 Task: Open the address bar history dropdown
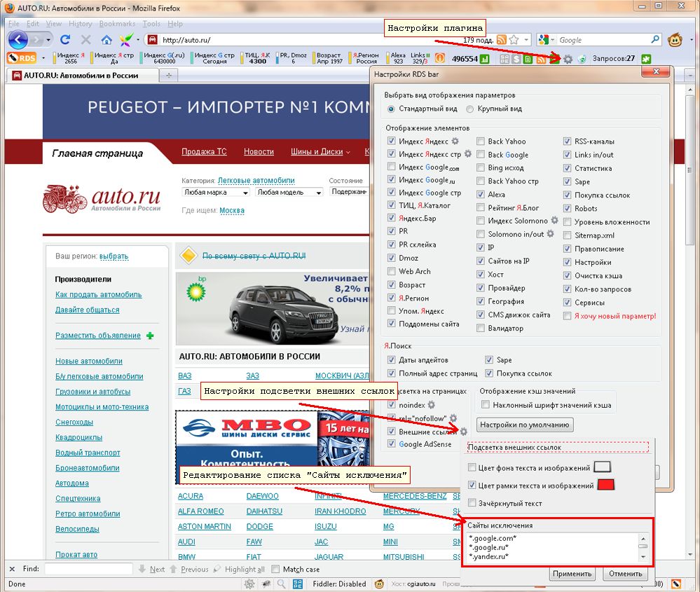click(x=526, y=40)
